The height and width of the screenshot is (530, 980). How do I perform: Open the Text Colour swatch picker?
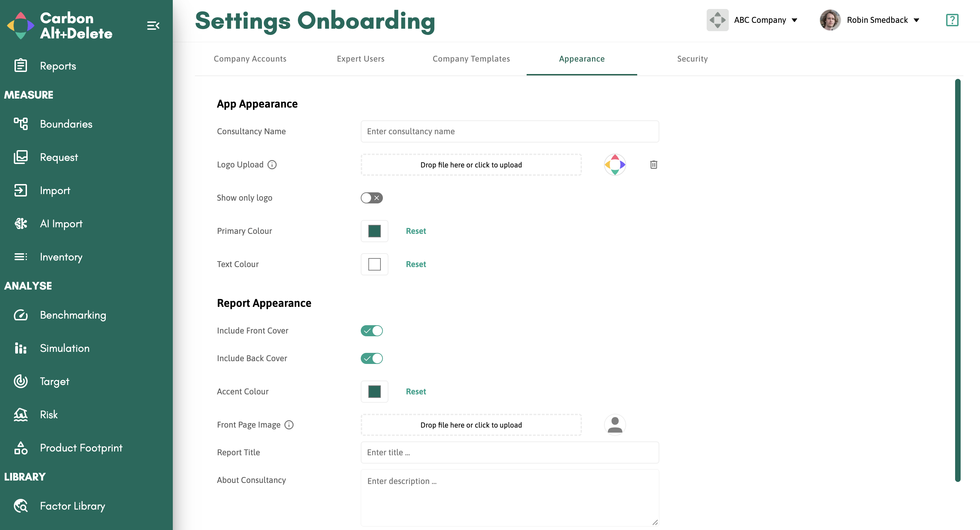point(374,264)
